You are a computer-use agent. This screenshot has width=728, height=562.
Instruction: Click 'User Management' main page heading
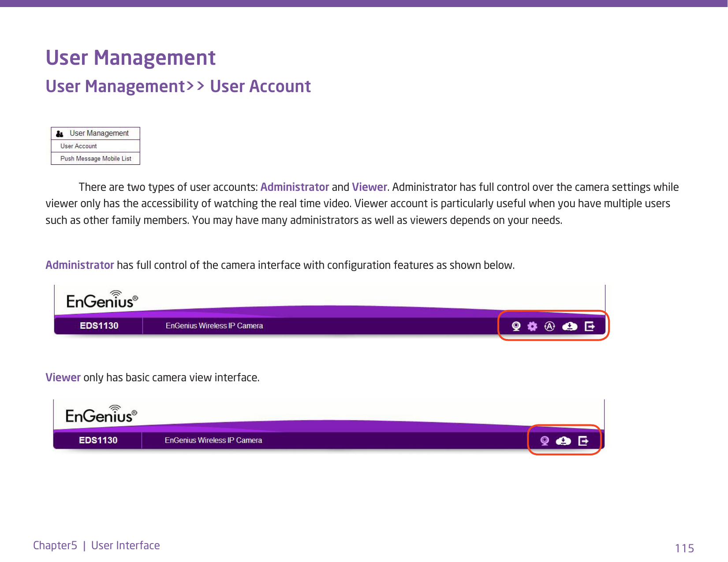pyautogui.click(x=131, y=58)
